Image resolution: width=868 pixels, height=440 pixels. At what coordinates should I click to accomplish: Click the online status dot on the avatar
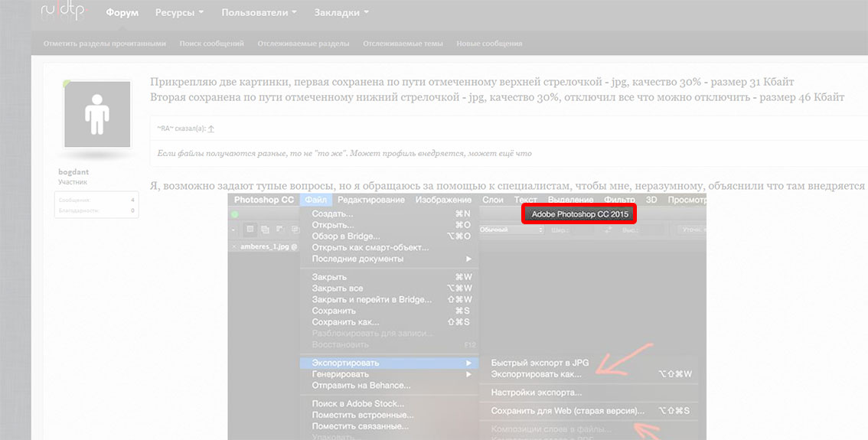tap(67, 83)
